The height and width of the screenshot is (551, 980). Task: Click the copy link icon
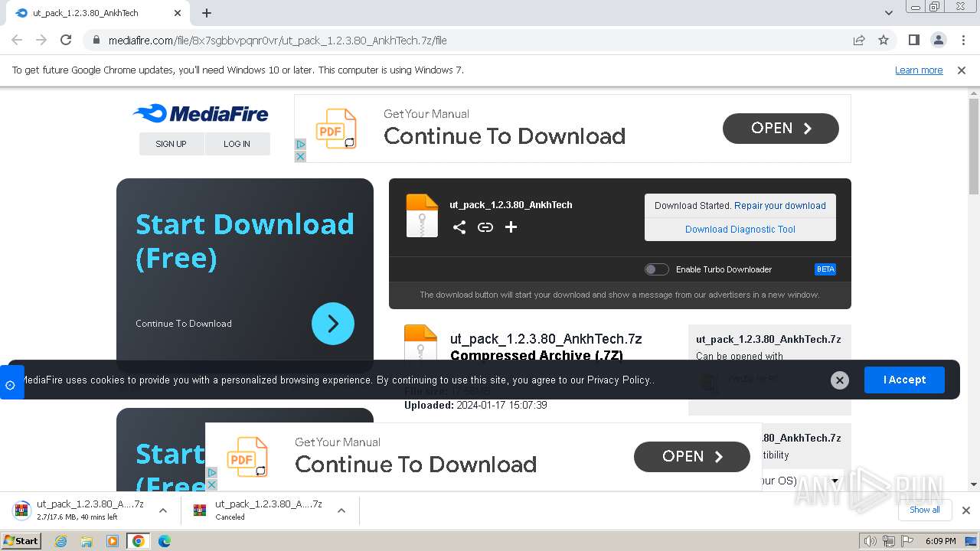(485, 227)
